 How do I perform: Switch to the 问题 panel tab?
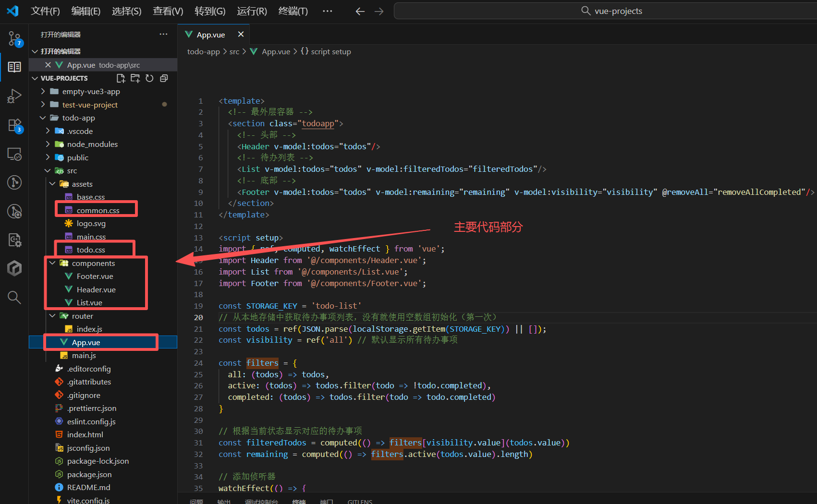tap(196, 501)
